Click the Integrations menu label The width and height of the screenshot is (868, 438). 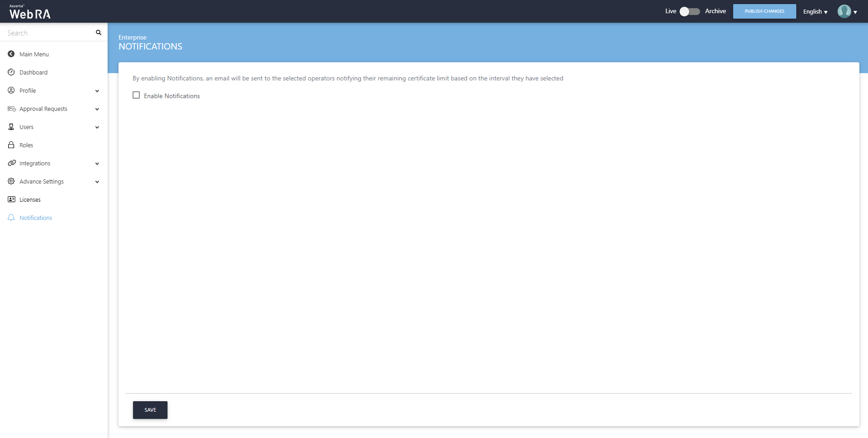(35, 164)
